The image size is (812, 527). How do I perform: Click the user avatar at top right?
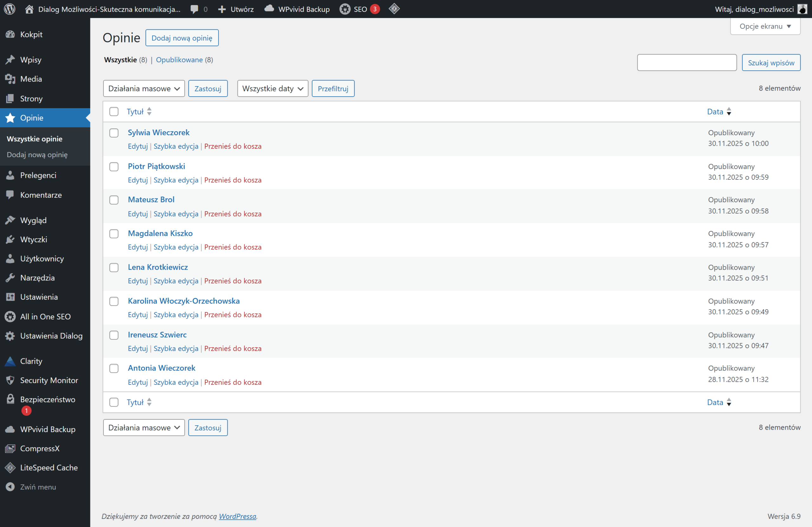tap(802, 9)
